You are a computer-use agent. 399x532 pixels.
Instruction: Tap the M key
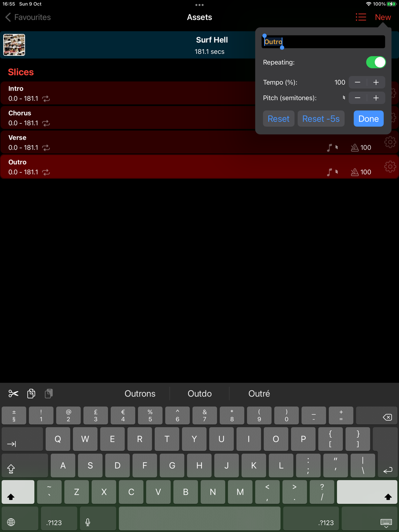tap(240, 492)
